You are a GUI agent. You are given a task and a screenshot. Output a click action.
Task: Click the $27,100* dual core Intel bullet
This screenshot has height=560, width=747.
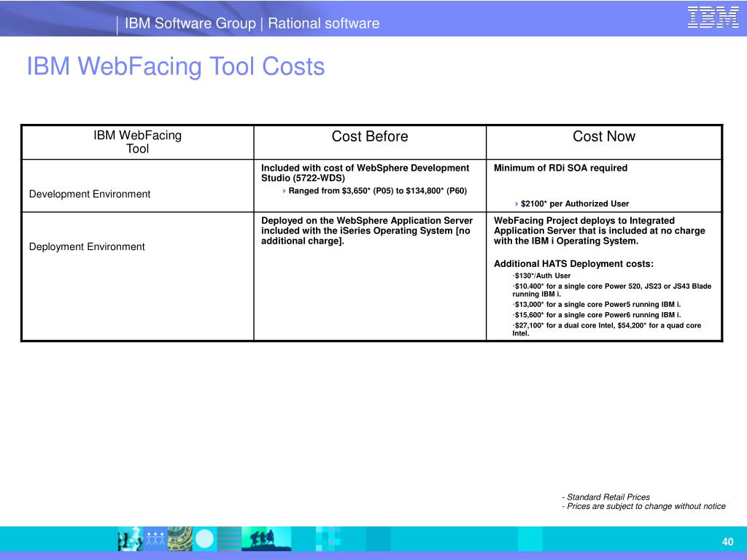[x=606, y=329]
